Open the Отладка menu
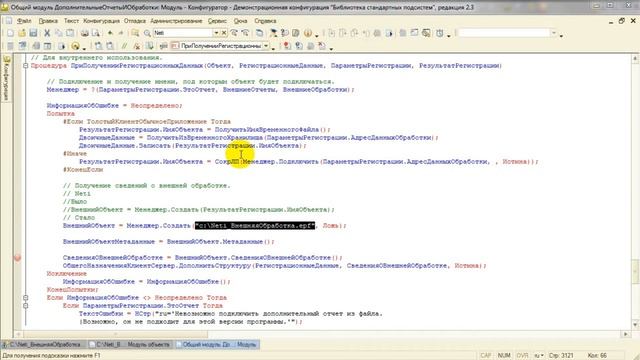The height and width of the screenshot is (360, 640). click(135, 21)
